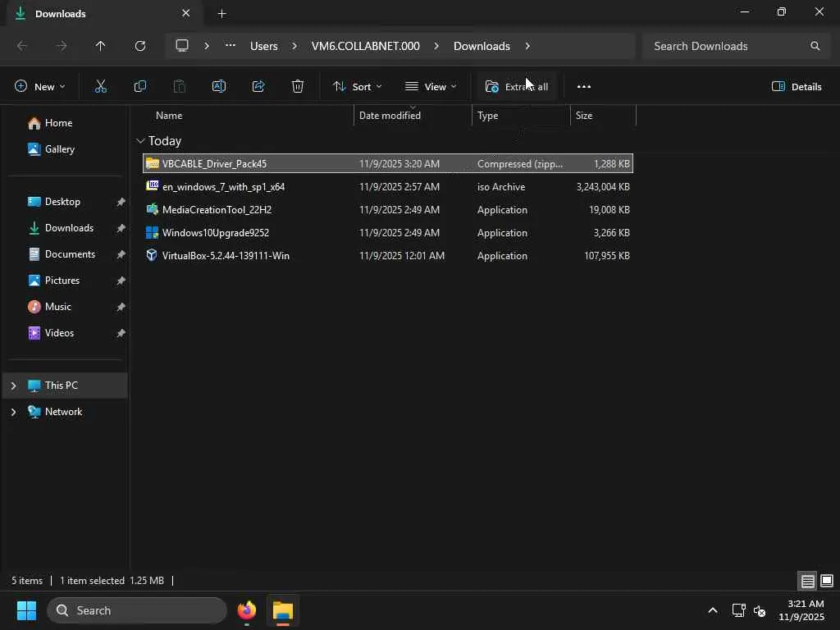
Task: Click the Rename icon in toolbar
Action: (x=218, y=86)
